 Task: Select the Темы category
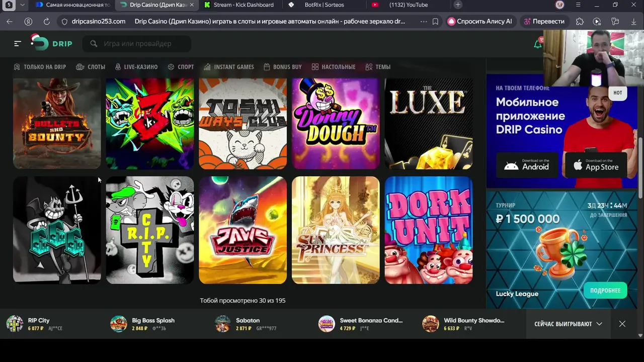point(378,67)
